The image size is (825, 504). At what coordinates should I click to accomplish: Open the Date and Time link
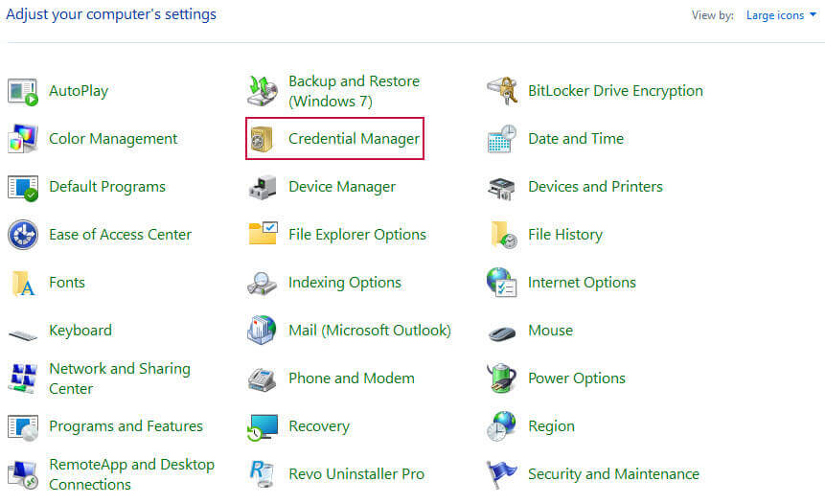tap(576, 139)
